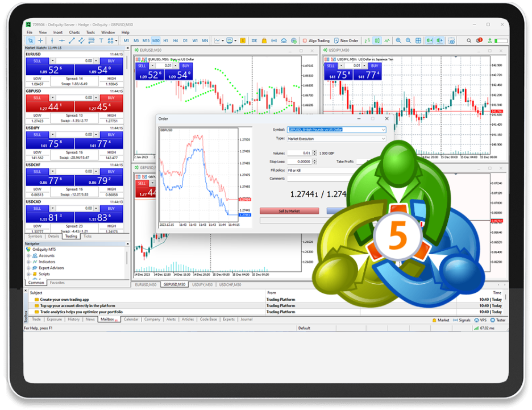
Task: Open VPS in the status bar
Action: [480, 320]
